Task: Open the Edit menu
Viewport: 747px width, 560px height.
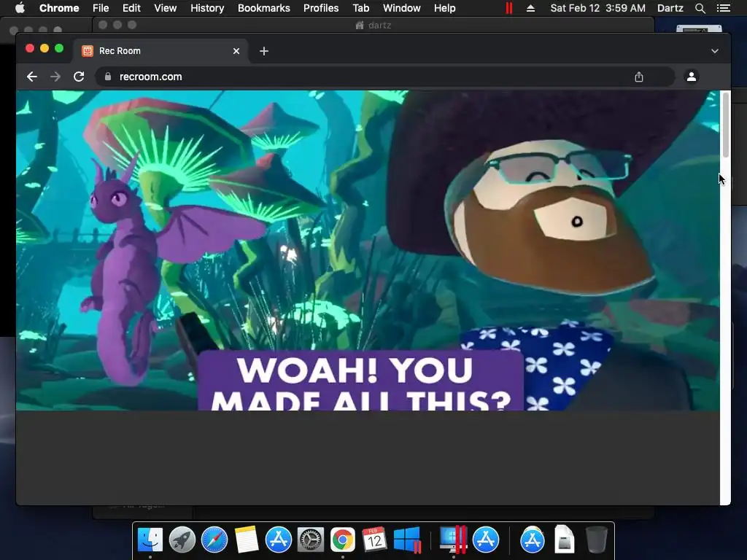Action: tap(131, 8)
